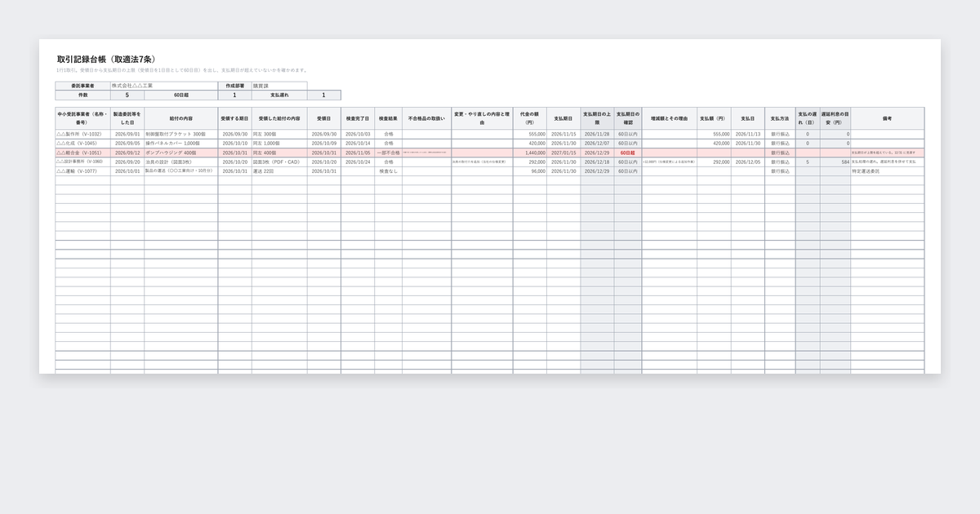Select the 支払の遅れ（日） column header

(808, 118)
